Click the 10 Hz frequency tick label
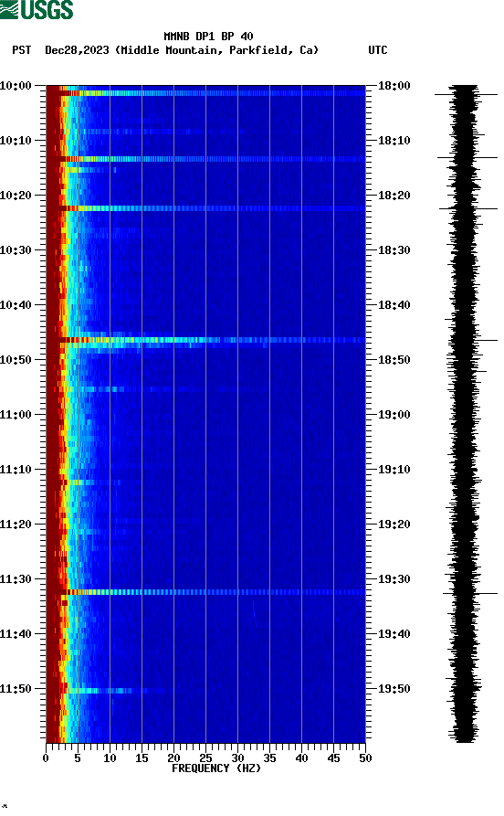This screenshot has height=816, width=504. pyautogui.click(x=110, y=758)
